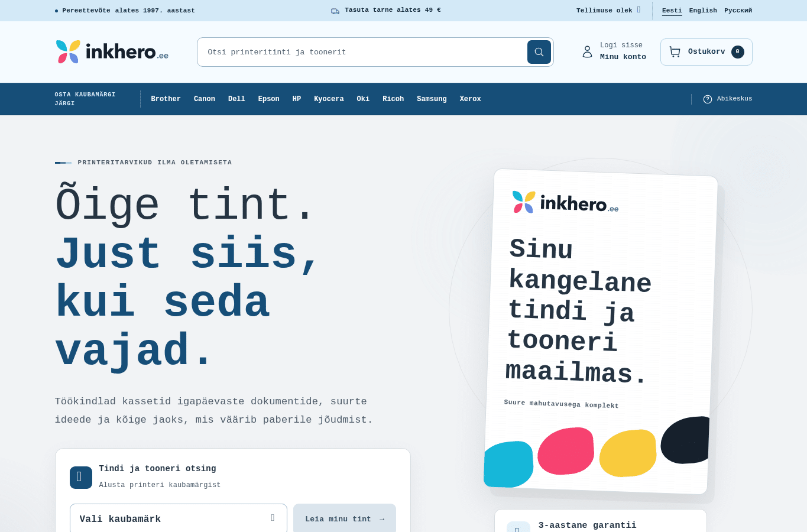Open the Canon brand menu
807x532 pixels.
pos(205,99)
